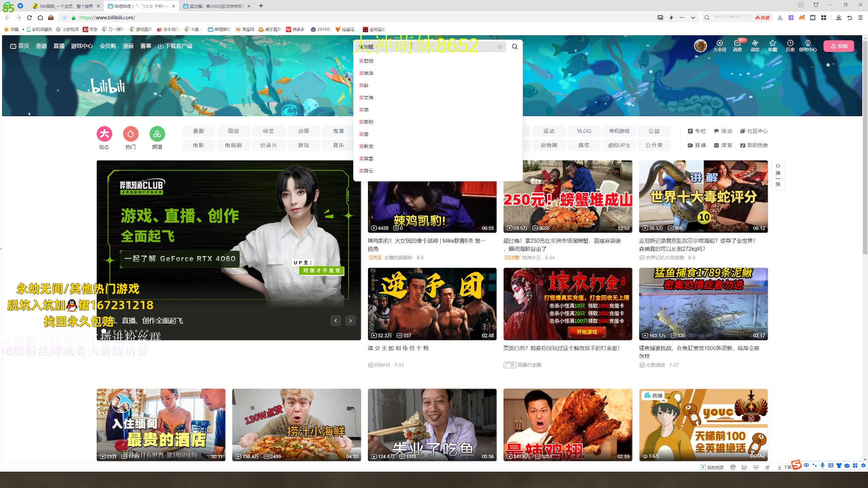The height and width of the screenshot is (488, 868).
Task: Clear the search box text
Action: coord(500,47)
